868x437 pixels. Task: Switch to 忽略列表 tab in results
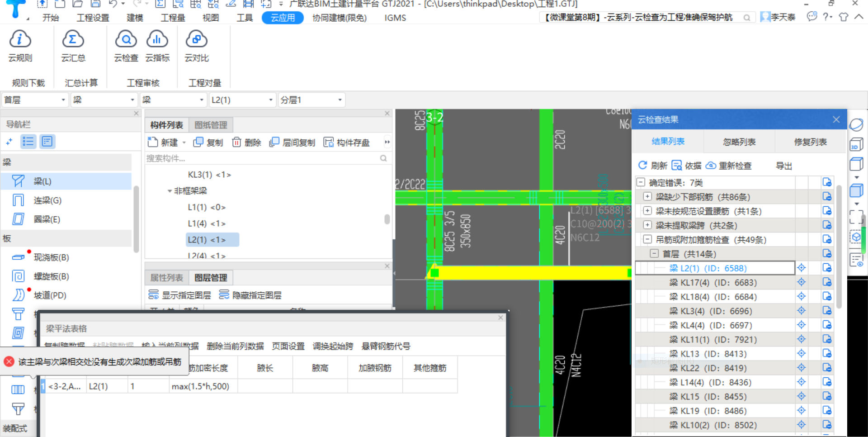[739, 142]
